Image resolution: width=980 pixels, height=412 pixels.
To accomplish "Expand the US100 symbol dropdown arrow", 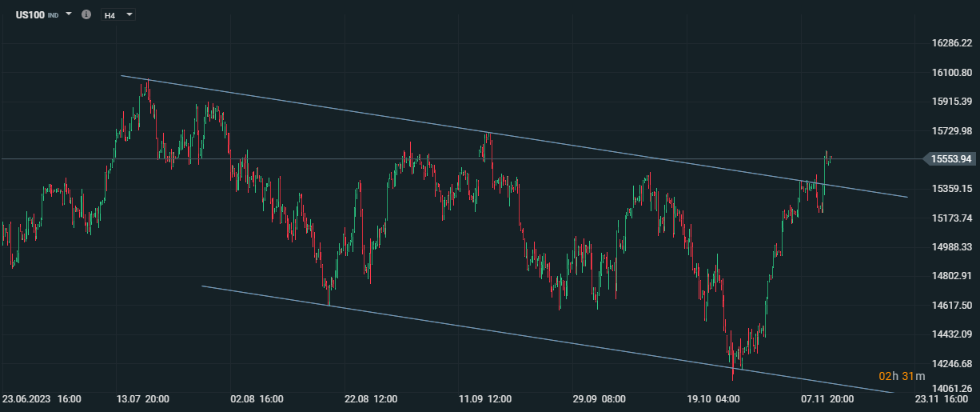I will tap(69, 14).
